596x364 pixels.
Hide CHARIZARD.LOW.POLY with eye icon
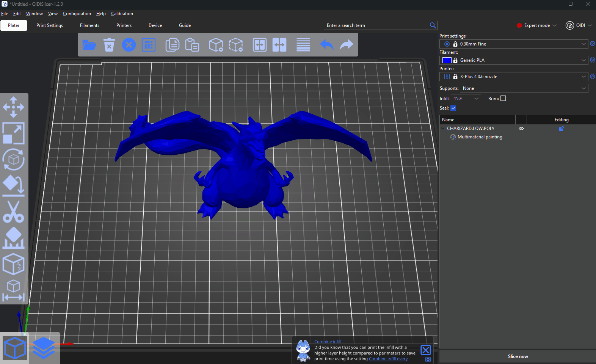point(521,129)
